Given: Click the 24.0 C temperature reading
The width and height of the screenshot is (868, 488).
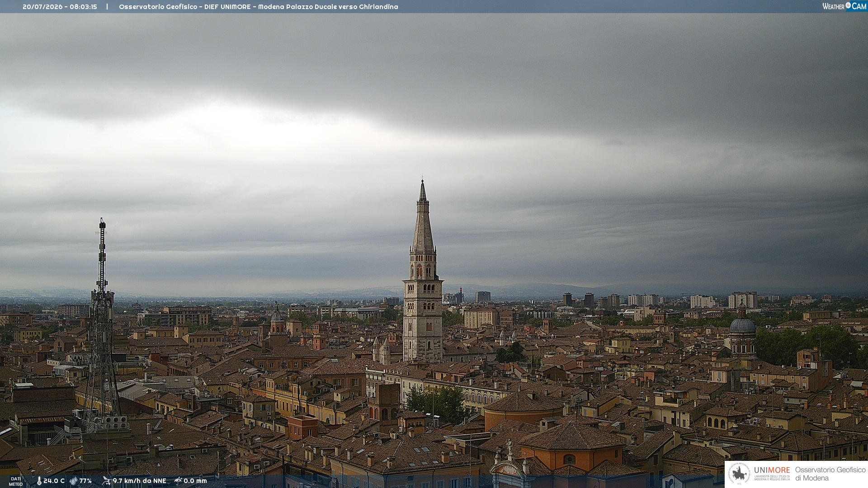Looking at the screenshot, I should [54, 481].
